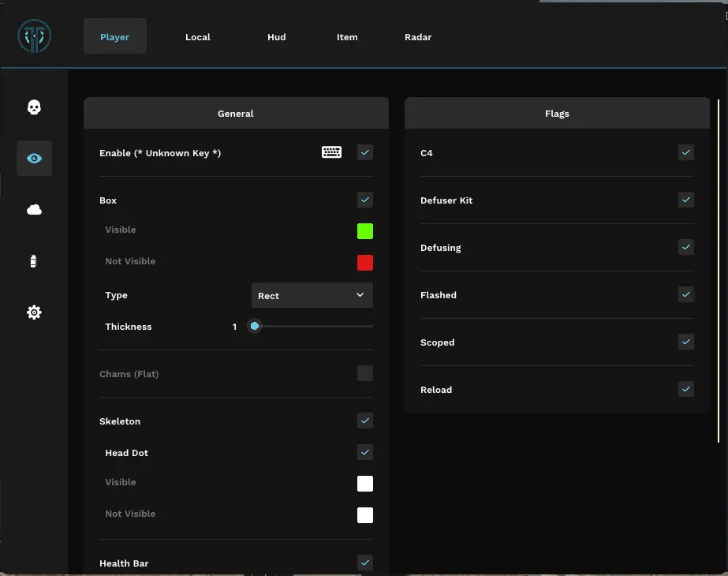Open the gear settings sidebar icon
This screenshot has width=728, height=576.
tap(34, 312)
